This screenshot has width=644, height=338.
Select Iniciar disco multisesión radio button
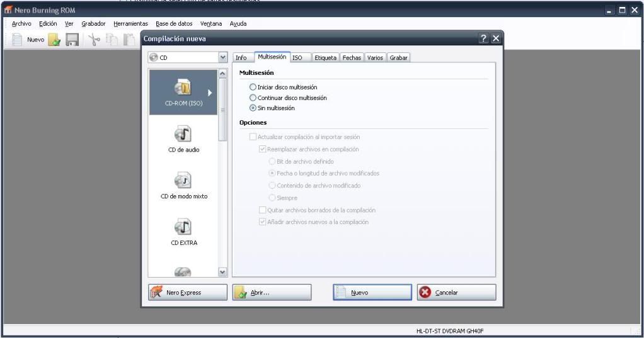click(x=253, y=87)
